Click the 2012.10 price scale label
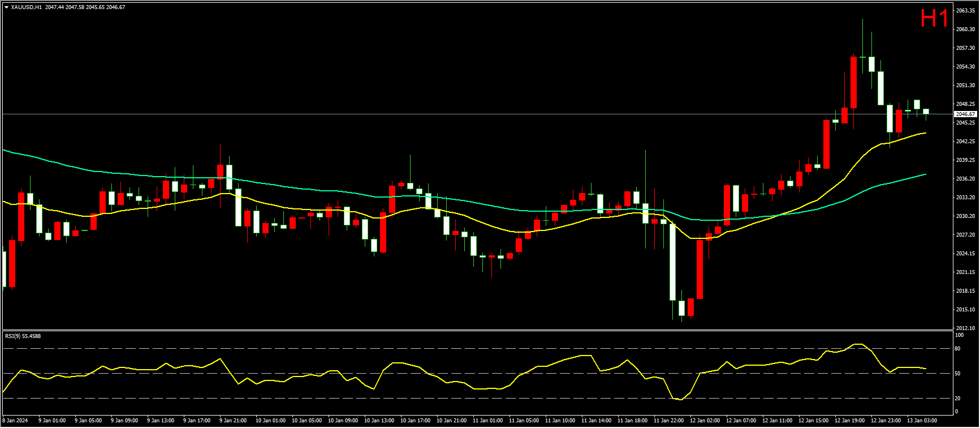The width and height of the screenshot is (980, 428). click(965, 328)
